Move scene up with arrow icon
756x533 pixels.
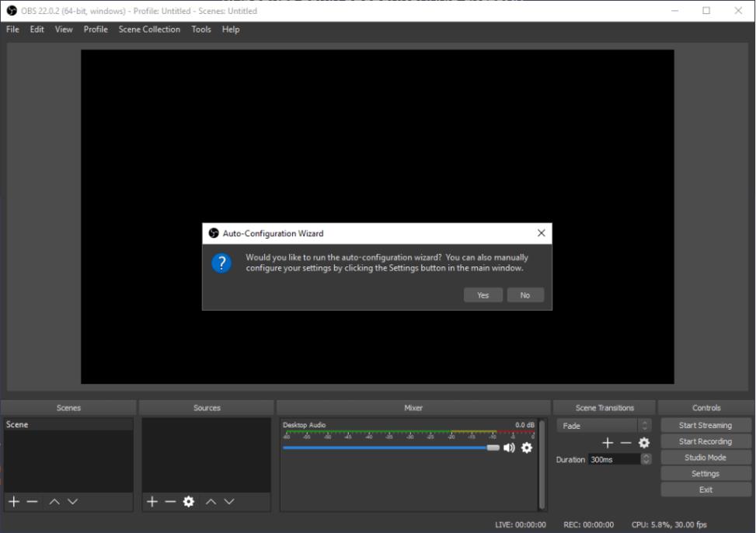coord(54,502)
